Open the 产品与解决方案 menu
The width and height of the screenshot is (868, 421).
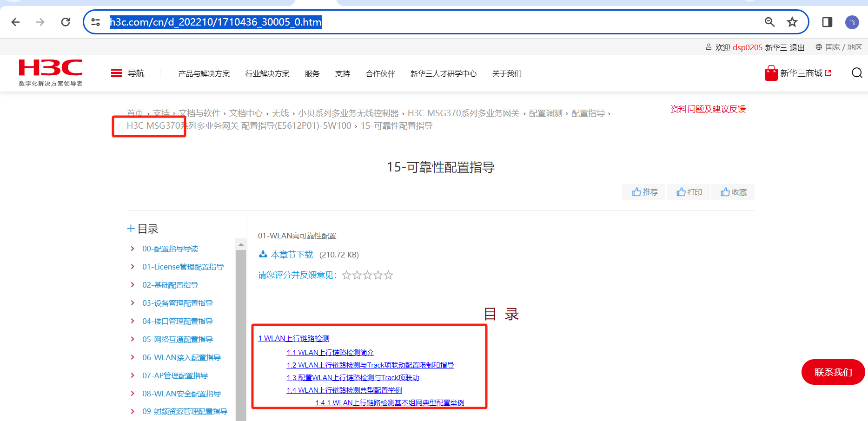pos(204,73)
